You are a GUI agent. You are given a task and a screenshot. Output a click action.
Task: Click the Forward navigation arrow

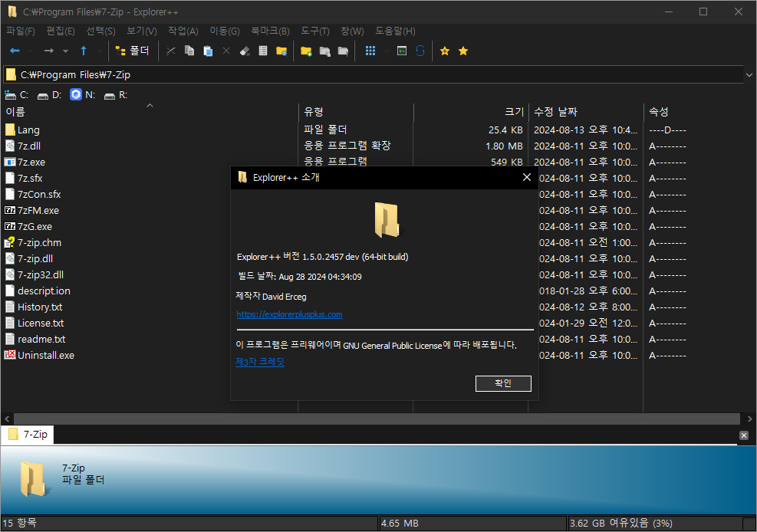pos(49,51)
